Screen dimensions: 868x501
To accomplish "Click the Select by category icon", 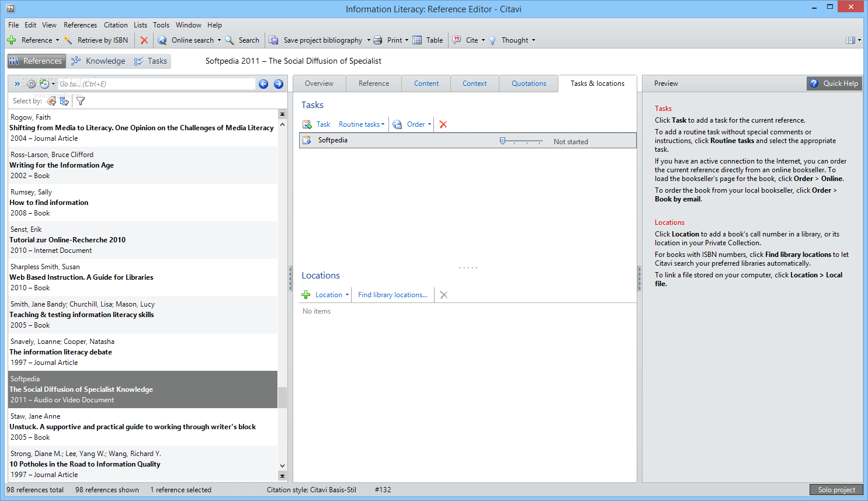I will [64, 101].
